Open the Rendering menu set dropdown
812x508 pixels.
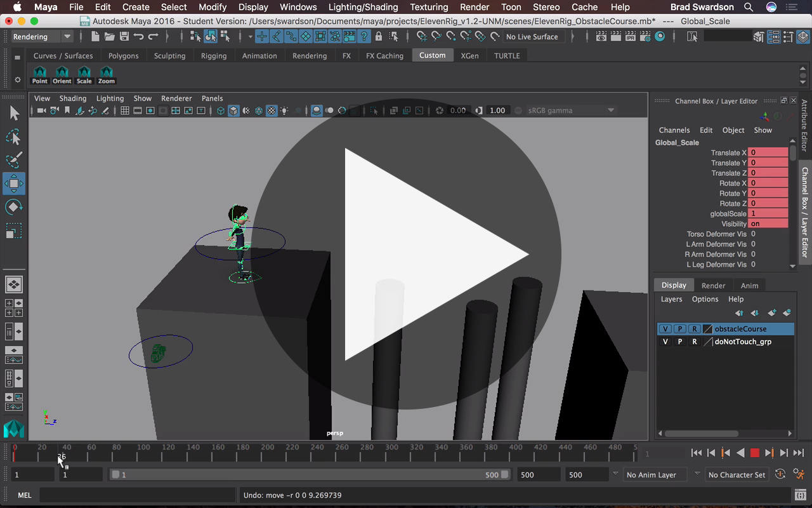coord(42,37)
